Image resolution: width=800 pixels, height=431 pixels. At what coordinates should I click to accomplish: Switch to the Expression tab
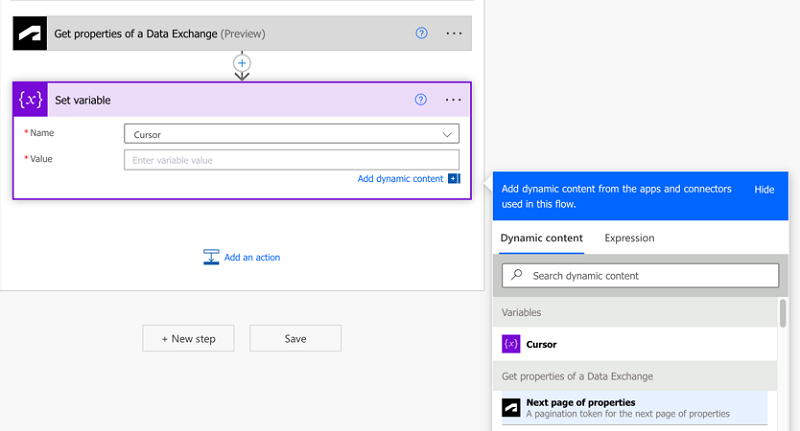click(x=629, y=238)
